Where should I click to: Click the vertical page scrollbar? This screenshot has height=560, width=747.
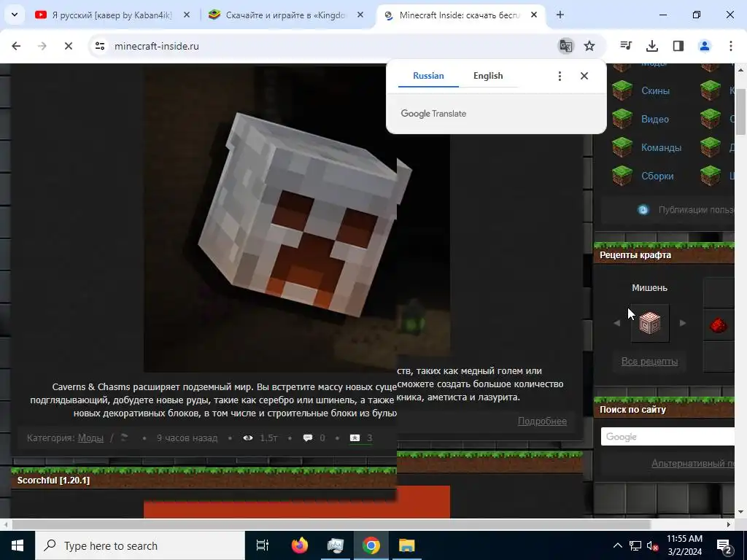coord(741,112)
